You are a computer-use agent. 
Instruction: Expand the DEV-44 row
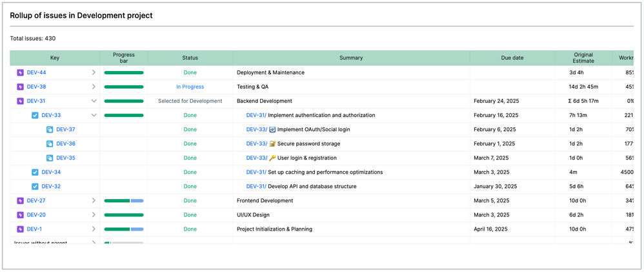(x=94, y=72)
